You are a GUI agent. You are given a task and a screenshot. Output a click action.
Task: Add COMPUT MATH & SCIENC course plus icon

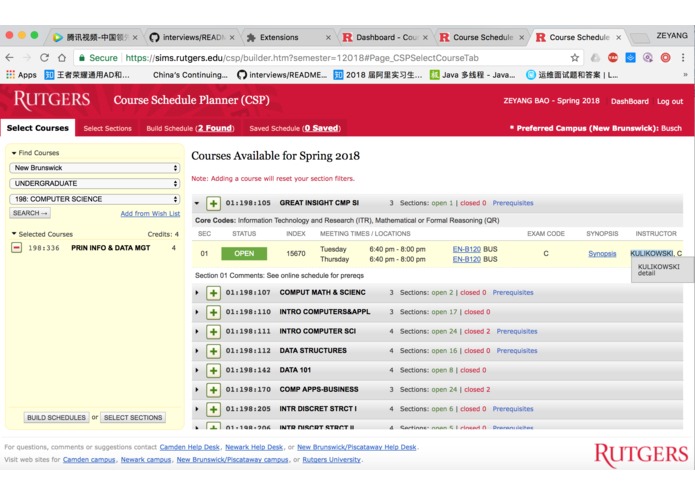click(x=213, y=293)
